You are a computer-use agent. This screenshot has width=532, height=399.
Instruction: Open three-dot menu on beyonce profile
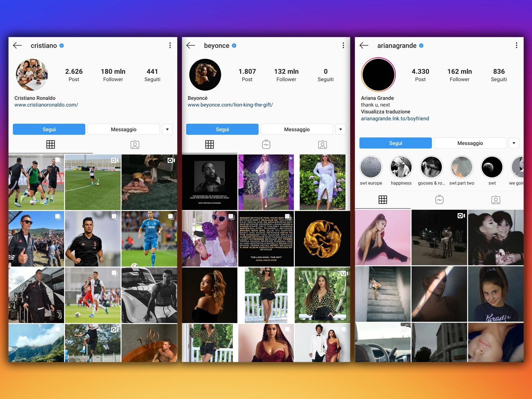click(x=343, y=45)
